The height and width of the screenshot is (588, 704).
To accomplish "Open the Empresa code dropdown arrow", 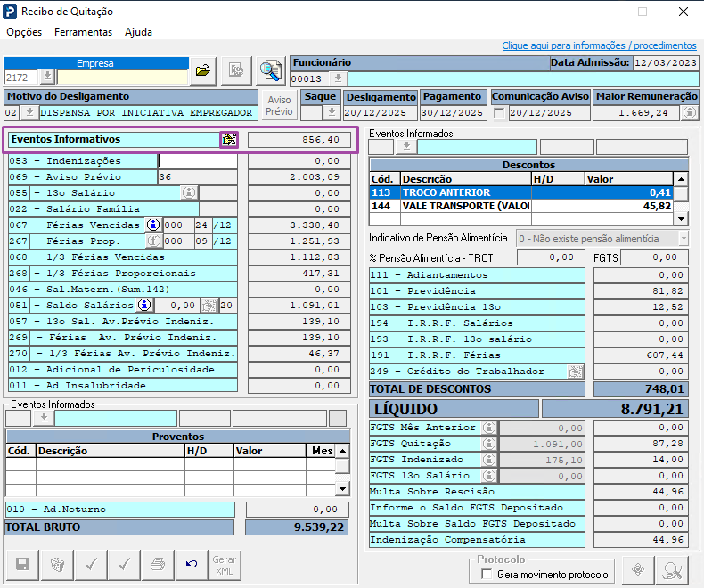I will 47,77.
